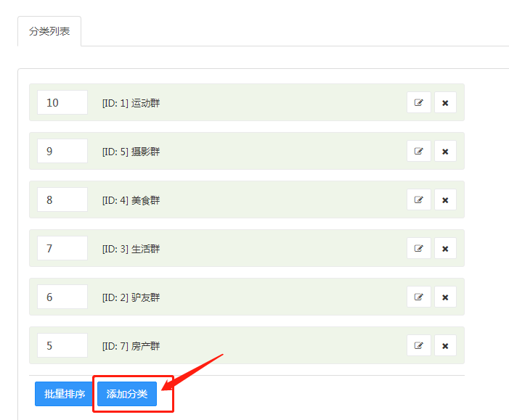Edit the 驴友群 category
This screenshot has height=420, width=509.
click(419, 297)
